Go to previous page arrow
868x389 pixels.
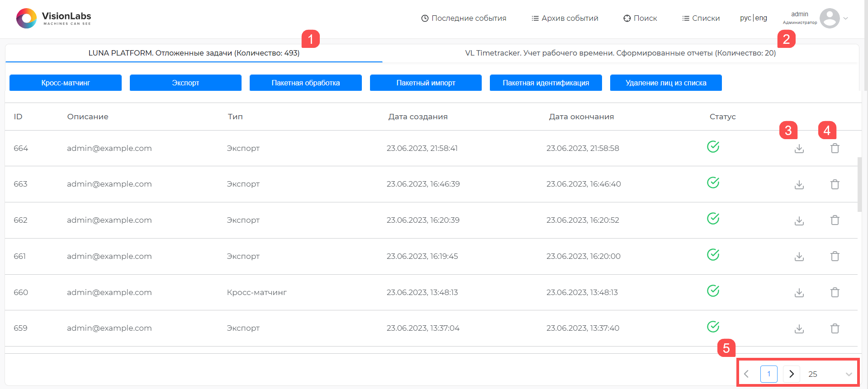(746, 374)
